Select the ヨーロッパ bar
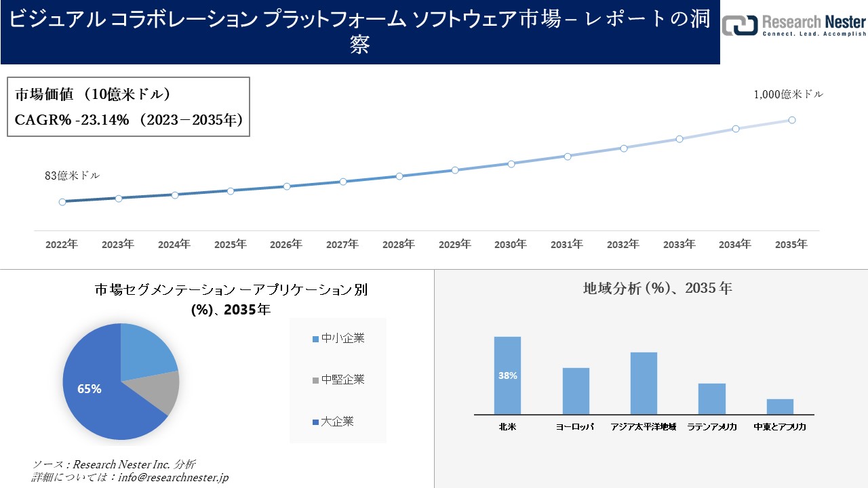Viewport: 868px width, 488px height. point(576,390)
